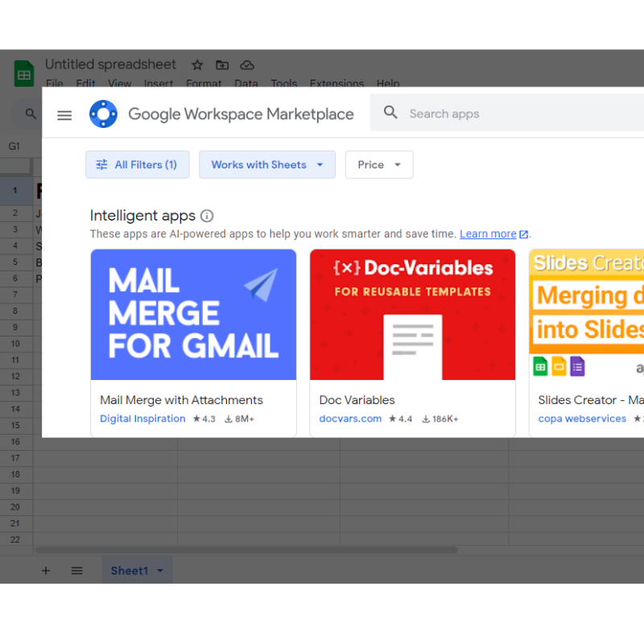The width and height of the screenshot is (644, 644).
Task: Open the Learn more link
Action: (488, 233)
